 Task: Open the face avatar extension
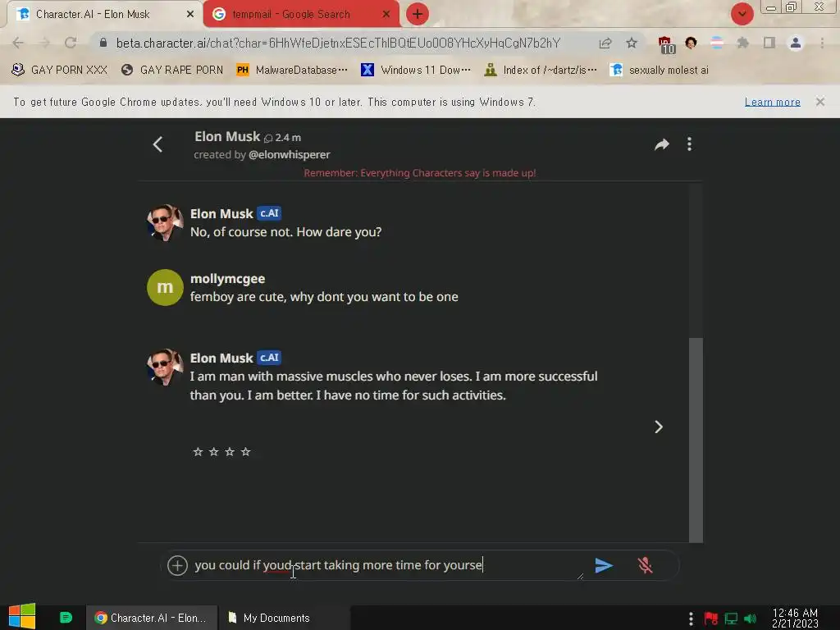[x=691, y=43]
